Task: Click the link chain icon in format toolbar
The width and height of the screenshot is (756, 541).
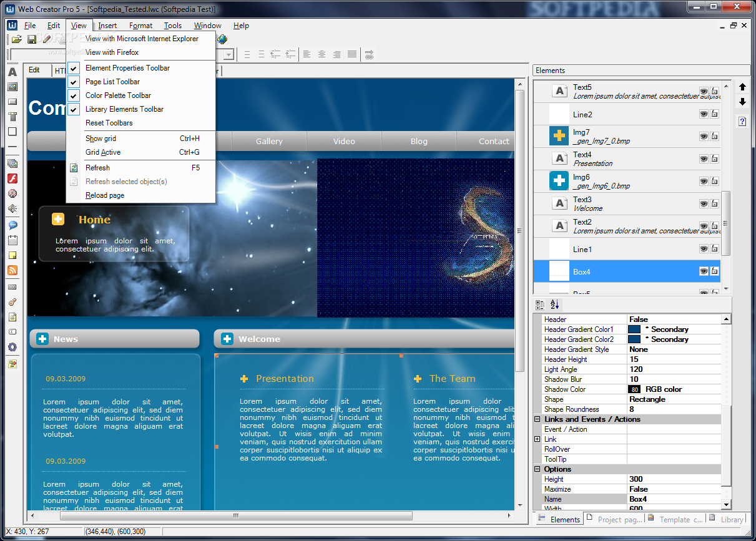Action: tap(370, 54)
